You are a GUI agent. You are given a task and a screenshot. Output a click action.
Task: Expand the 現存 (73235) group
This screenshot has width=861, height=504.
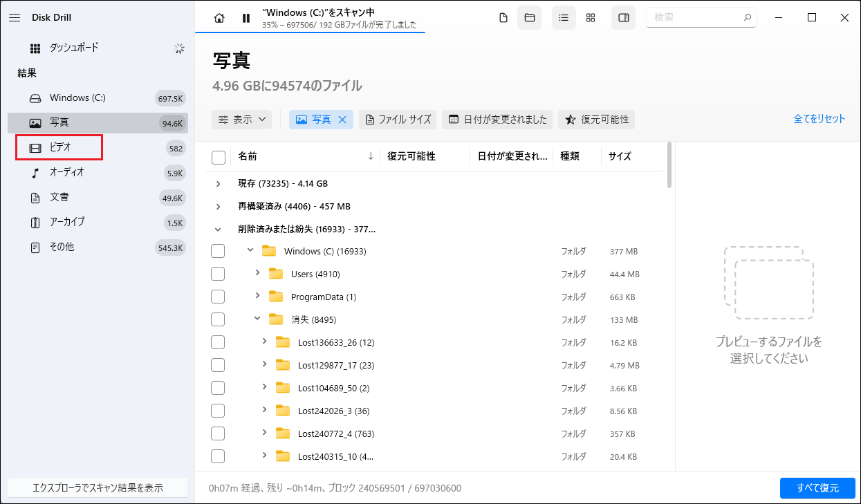pos(219,183)
